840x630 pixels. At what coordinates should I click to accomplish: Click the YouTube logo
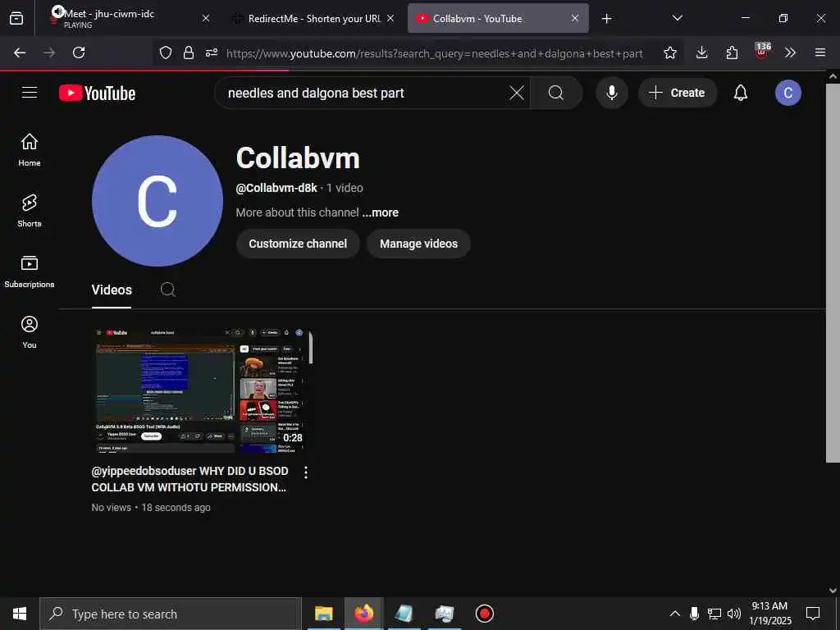[x=97, y=94]
